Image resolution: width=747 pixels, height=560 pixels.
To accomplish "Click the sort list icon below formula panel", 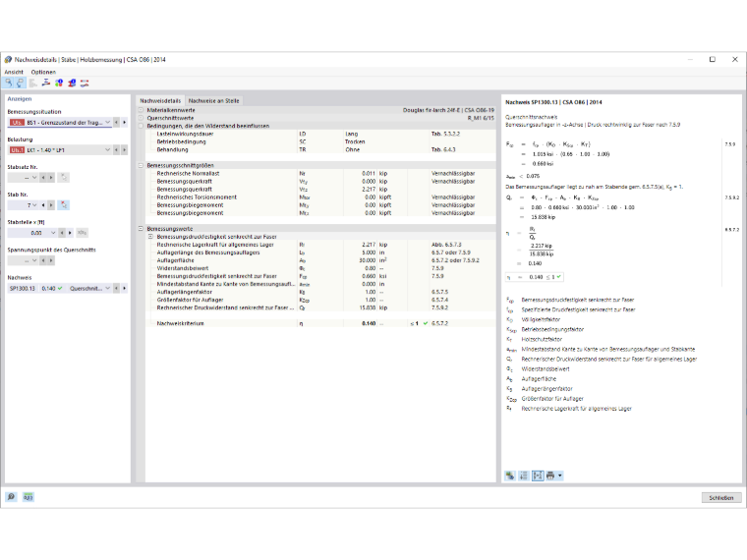I will coord(524,476).
